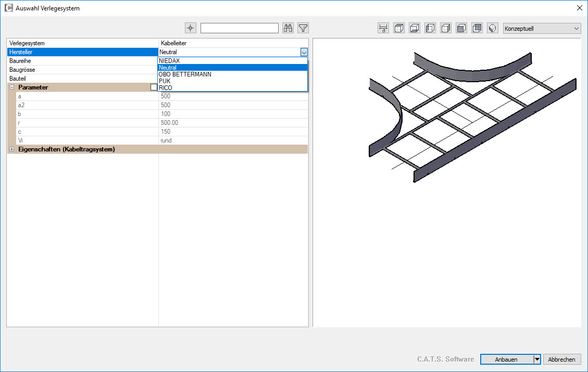Expand Eigenschaften (Kabeltragsystem) section
Image resolution: width=588 pixels, height=372 pixels.
coord(12,149)
